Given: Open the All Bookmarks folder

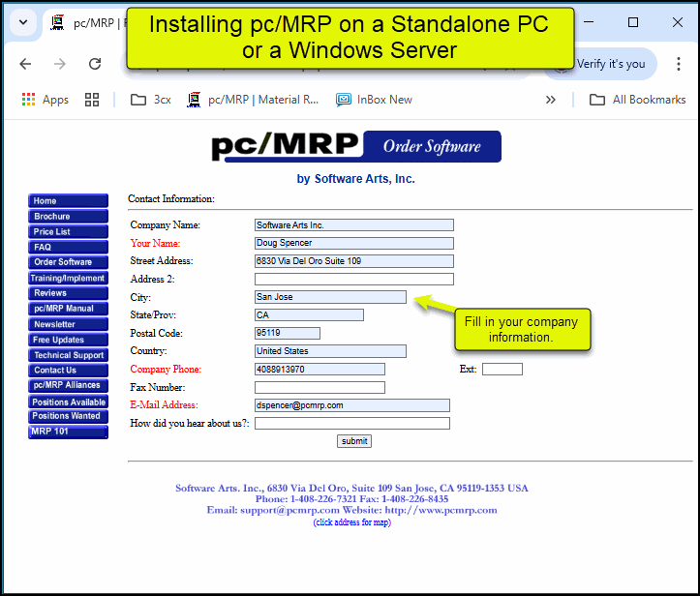Looking at the screenshot, I should (637, 100).
